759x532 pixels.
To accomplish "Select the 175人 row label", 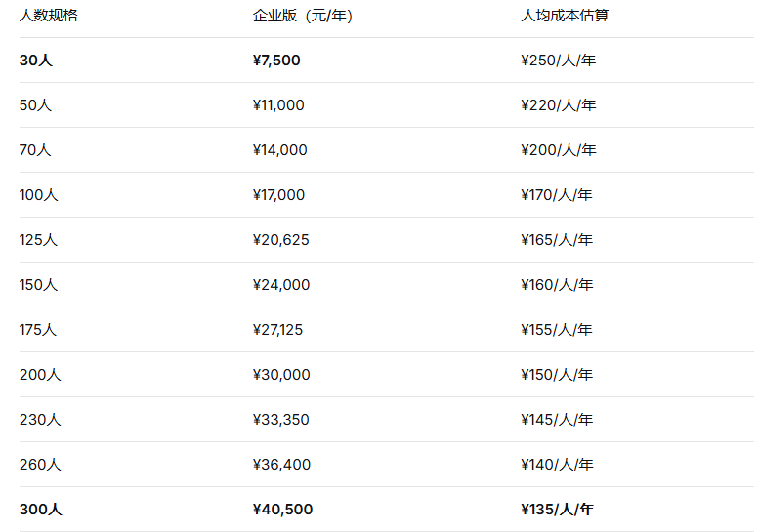I will pos(38,330).
